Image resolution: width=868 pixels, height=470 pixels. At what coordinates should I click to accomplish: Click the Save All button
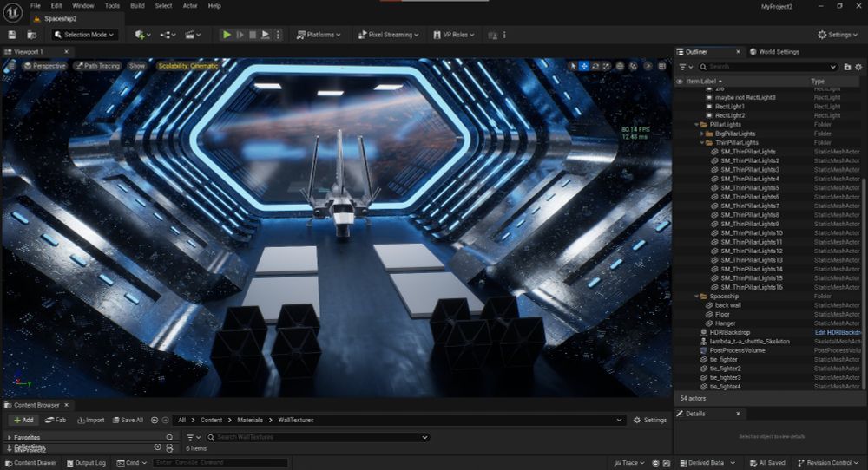127,420
